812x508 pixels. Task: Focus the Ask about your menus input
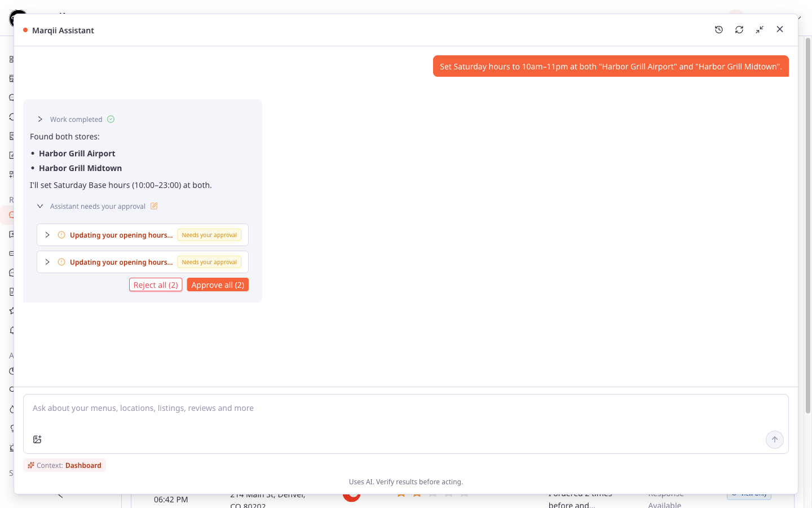[406, 408]
